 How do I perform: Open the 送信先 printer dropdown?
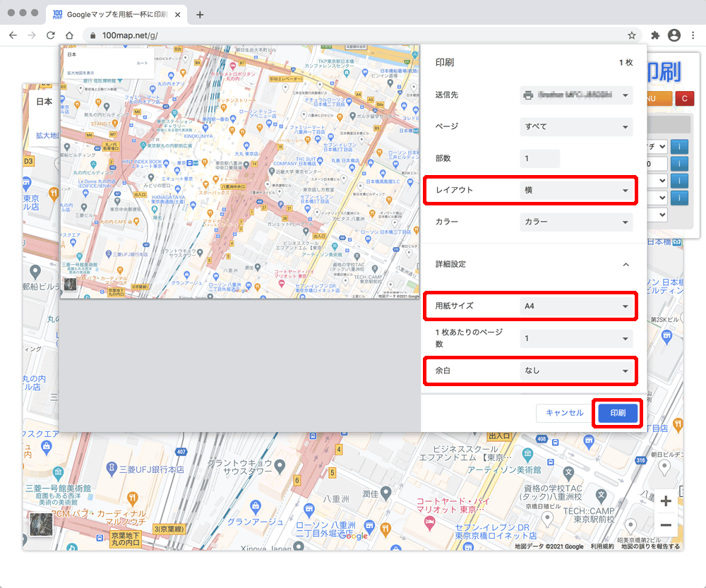click(x=576, y=95)
